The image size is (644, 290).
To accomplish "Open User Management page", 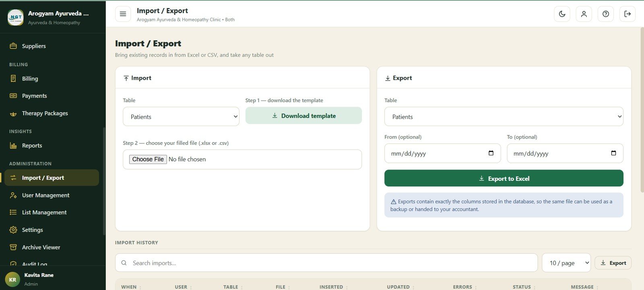I will point(46,195).
